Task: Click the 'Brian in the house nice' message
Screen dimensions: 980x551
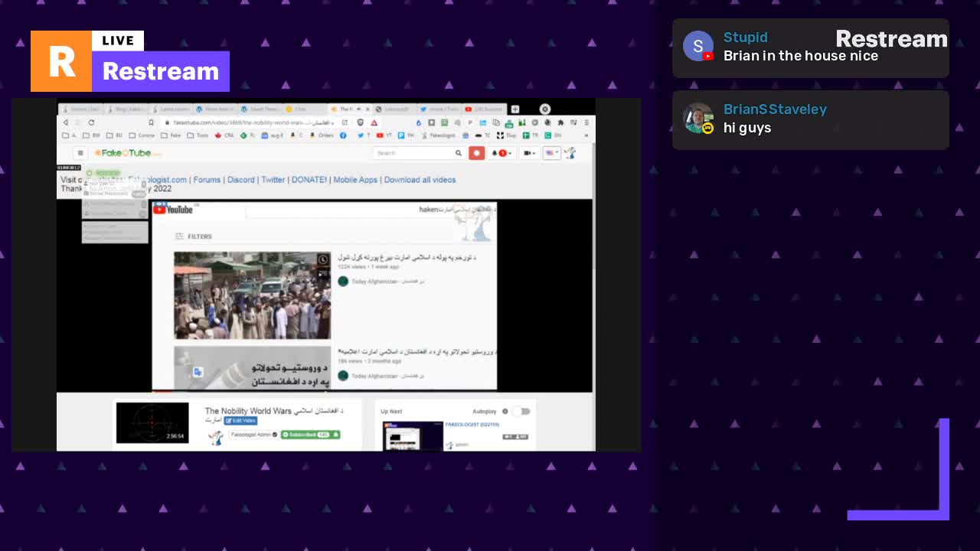Action: (x=801, y=56)
